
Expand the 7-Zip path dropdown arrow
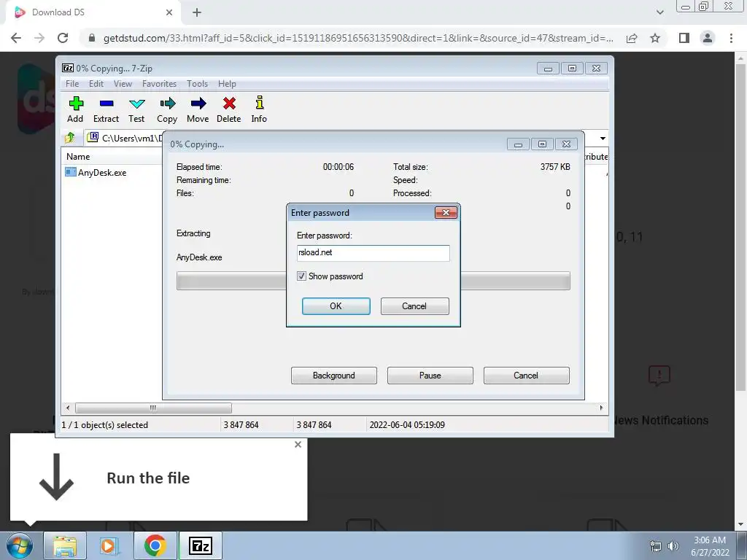pyautogui.click(x=603, y=138)
